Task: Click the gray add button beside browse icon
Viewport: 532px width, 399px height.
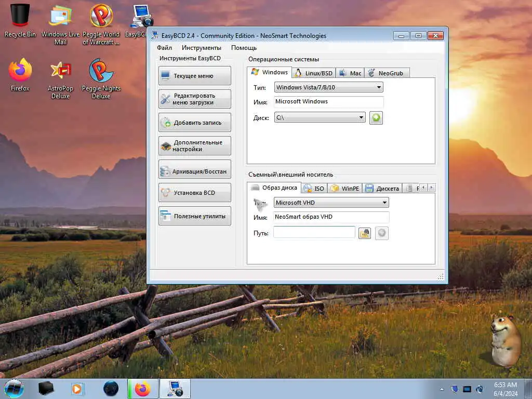Action: [x=382, y=233]
